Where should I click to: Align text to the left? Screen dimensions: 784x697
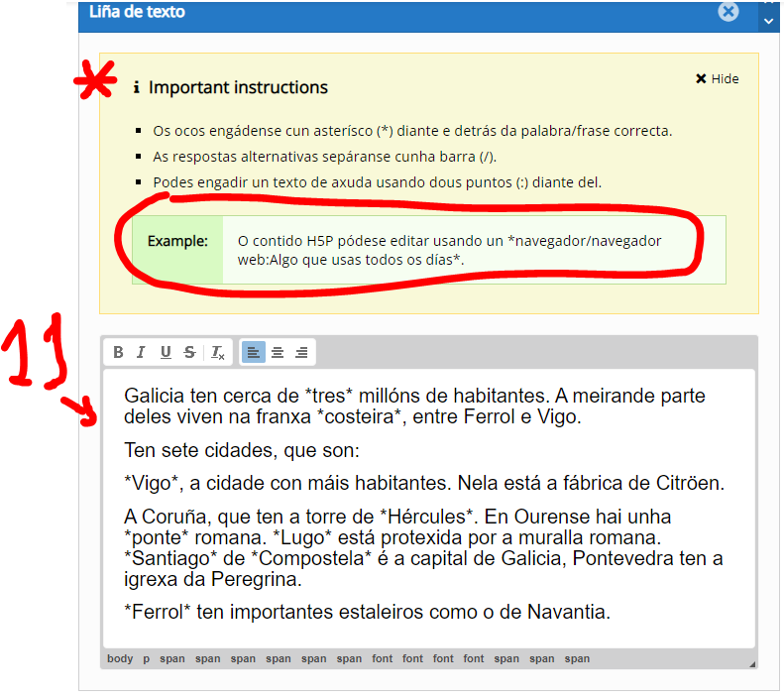pyautogui.click(x=254, y=352)
